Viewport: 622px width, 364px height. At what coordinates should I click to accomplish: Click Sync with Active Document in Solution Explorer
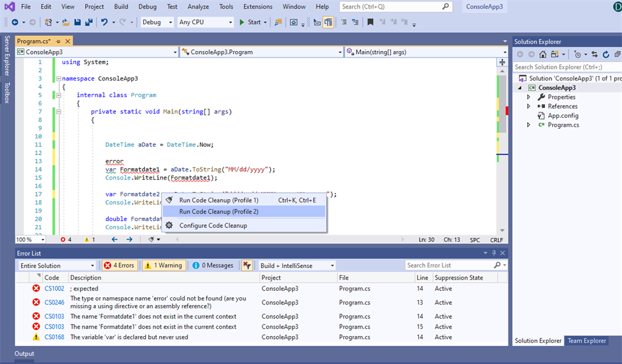594,54
